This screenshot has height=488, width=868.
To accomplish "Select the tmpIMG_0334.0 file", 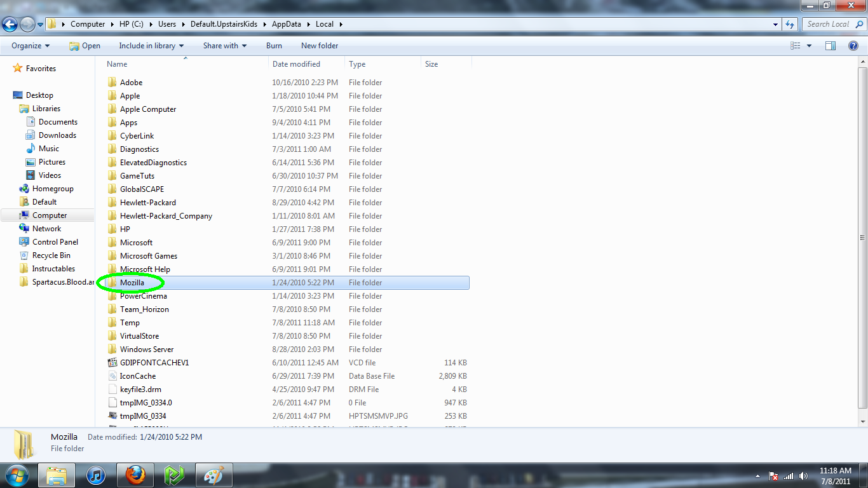I will tap(146, 403).
